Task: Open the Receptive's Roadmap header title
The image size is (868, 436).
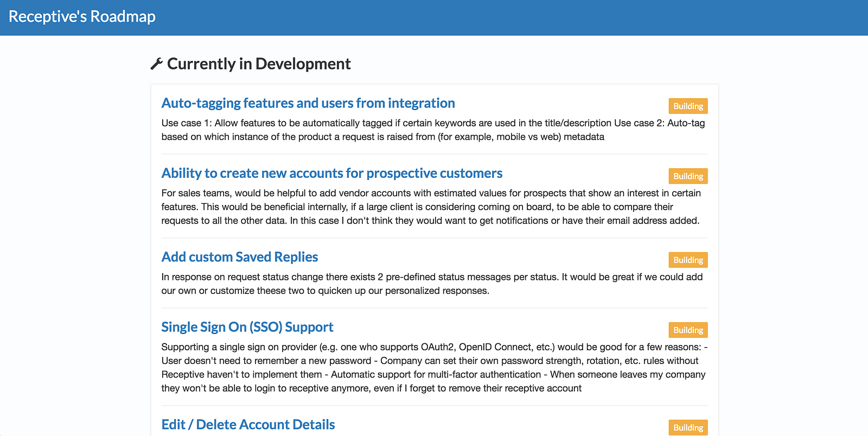Action: click(82, 17)
